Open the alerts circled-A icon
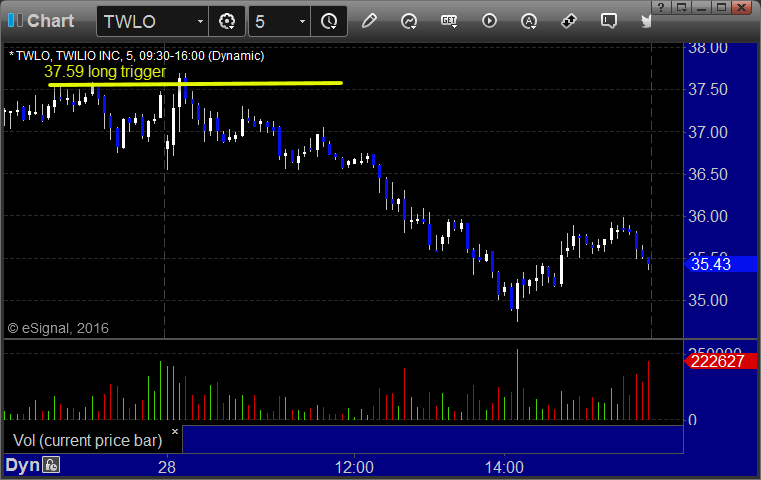 [x=529, y=21]
